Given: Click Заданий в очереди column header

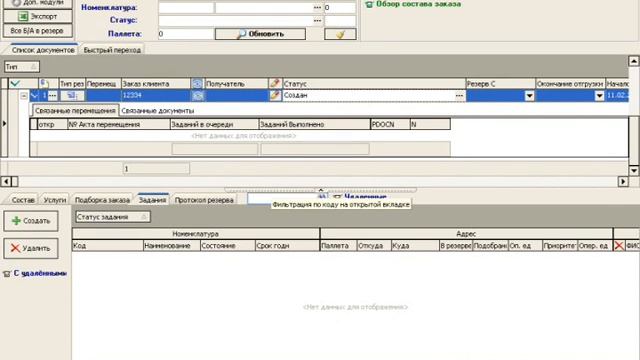Looking at the screenshot, I should [214, 124].
